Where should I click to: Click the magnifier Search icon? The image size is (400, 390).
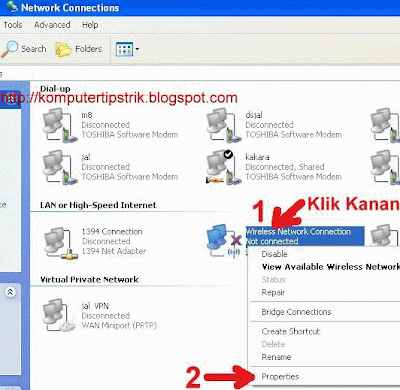point(9,49)
